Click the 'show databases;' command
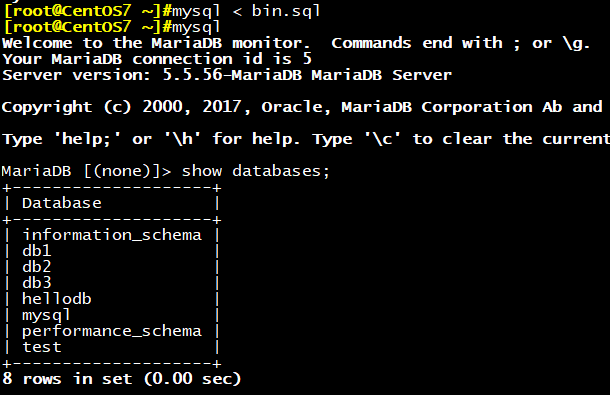 coord(256,171)
